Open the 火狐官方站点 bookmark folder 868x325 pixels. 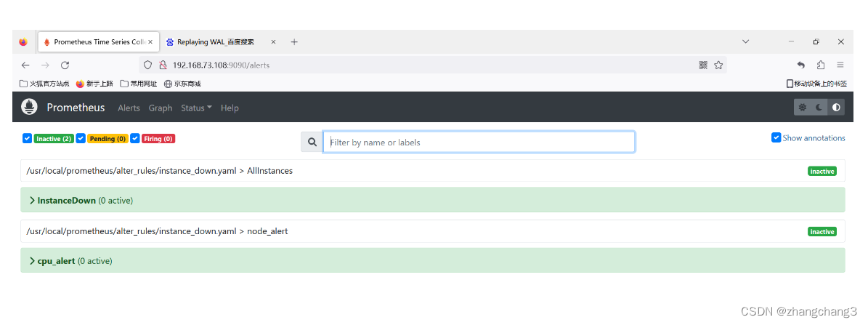44,84
